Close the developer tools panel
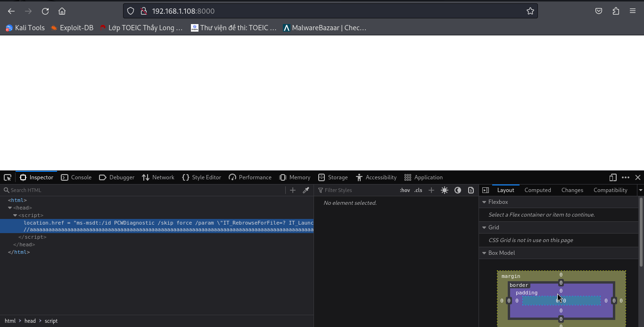 pos(638,177)
